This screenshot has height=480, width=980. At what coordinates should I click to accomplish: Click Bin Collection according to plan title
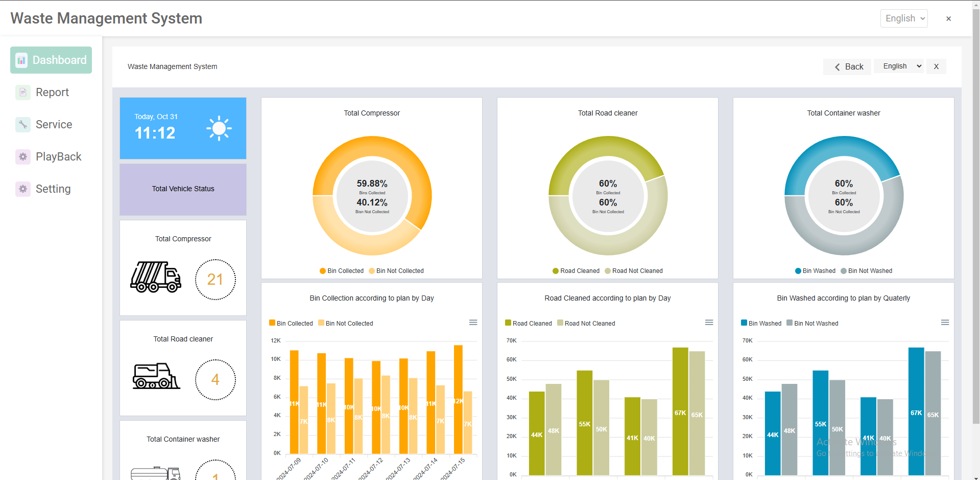click(372, 298)
